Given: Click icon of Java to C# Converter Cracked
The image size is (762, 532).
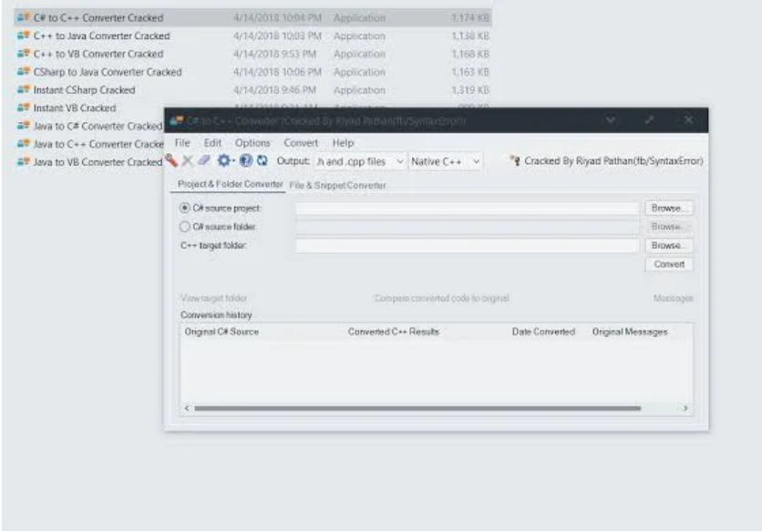Looking at the screenshot, I should (24, 126).
